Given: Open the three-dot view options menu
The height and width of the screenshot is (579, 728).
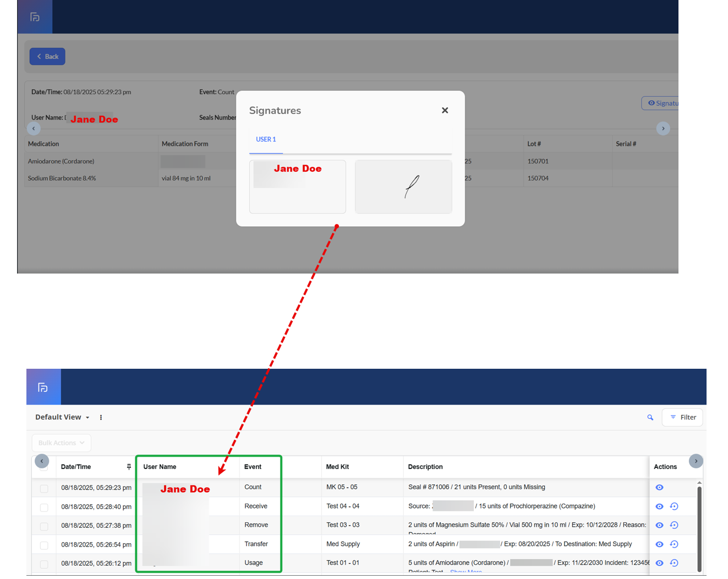Looking at the screenshot, I should 101,418.
